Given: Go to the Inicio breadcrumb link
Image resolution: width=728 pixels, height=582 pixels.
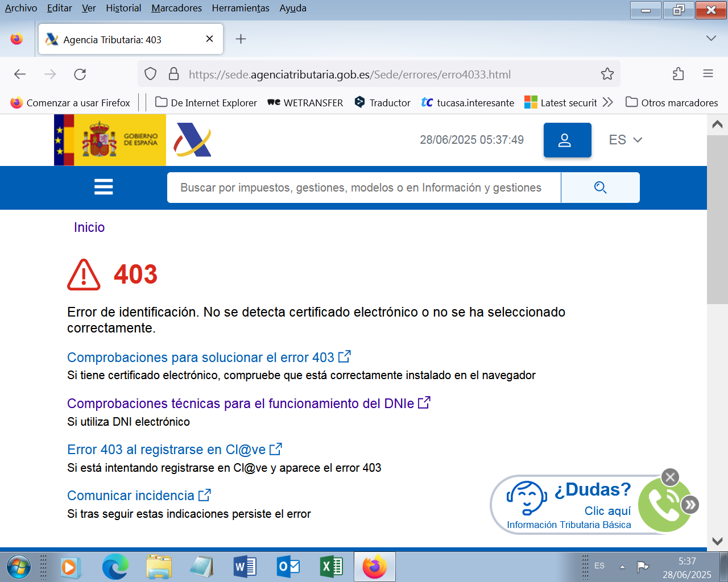Looking at the screenshot, I should click(89, 227).
